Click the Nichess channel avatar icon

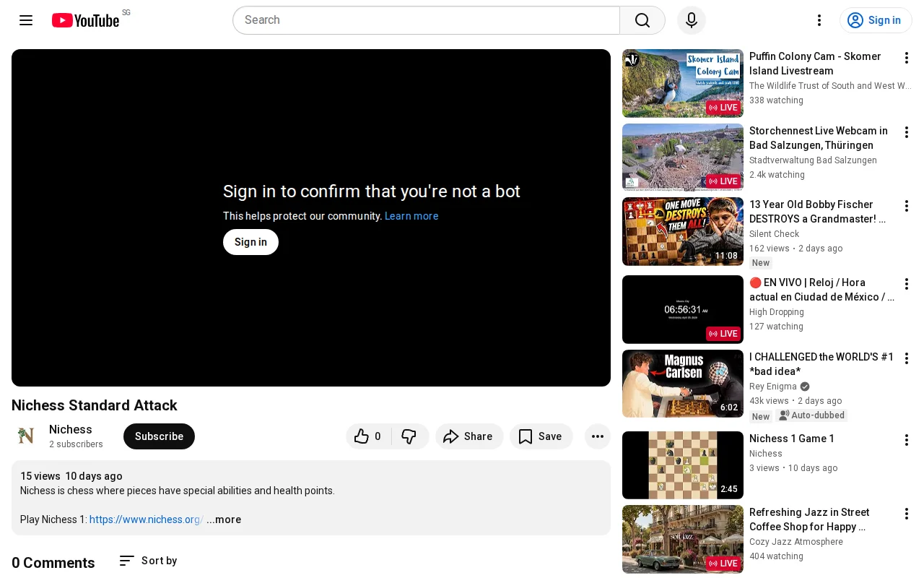[26, 435]
